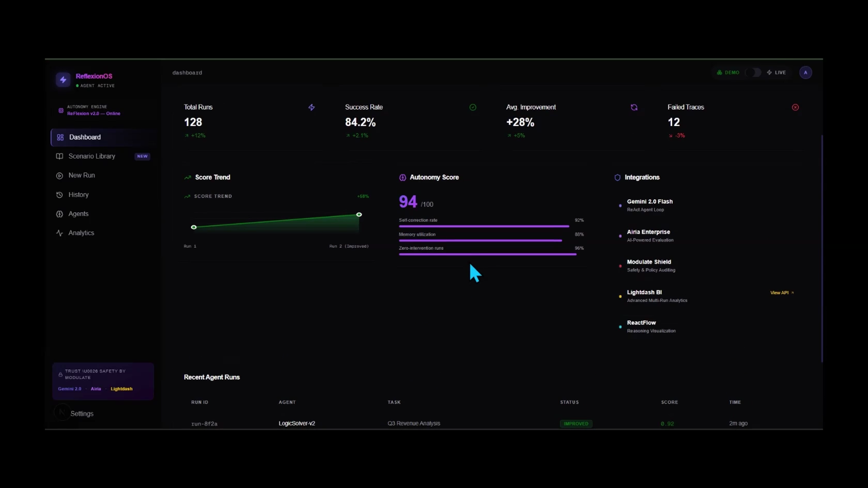Switch to the Live mode label
The image size is (868, 488).
[x=780, y=73]
